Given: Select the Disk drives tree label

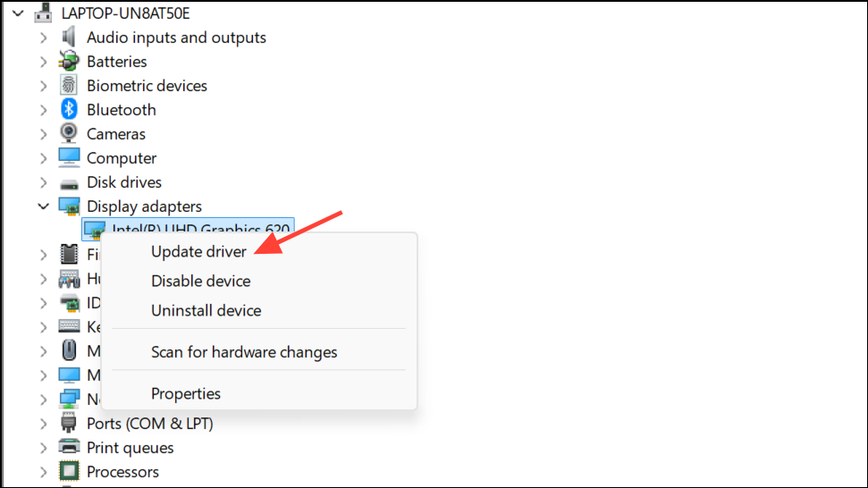Looking at the screenshot, I should (123, 182).
